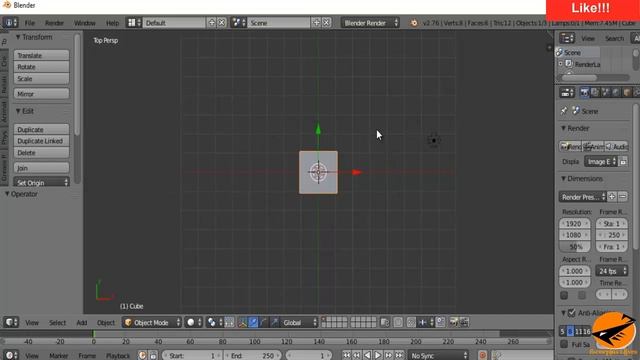Enable the rotate manipulator icon
The width and height of the screenshot is (640, 360).
tap(263, 322)
